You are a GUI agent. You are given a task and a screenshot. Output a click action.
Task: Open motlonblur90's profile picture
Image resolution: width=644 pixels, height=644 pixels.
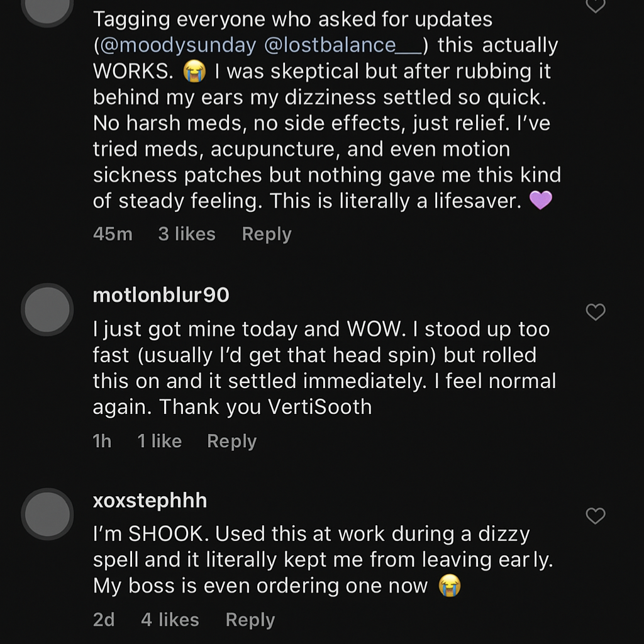(47, 309)
